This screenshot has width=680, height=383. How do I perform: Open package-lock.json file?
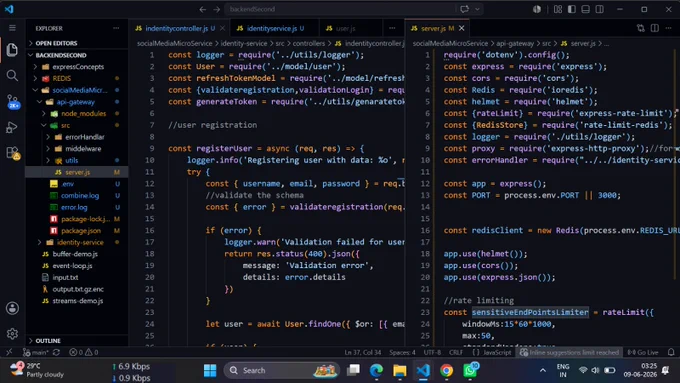pyautogui.click(x=85, y=219)
